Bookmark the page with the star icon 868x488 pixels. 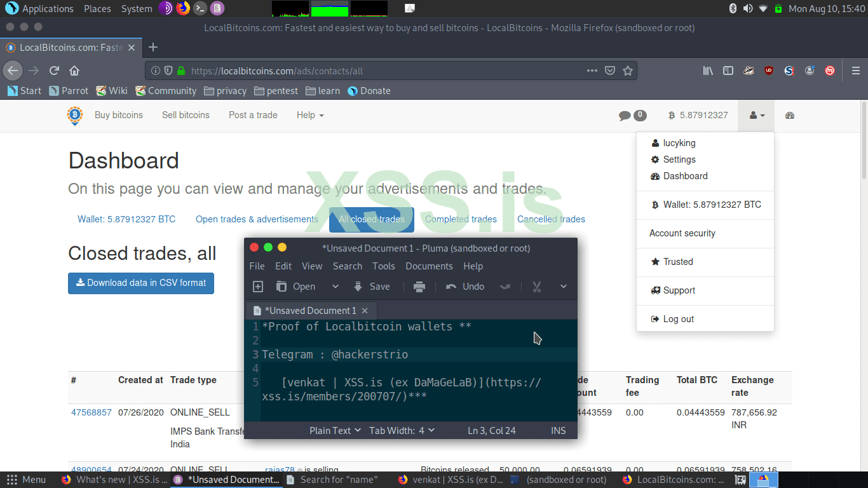[x=627, y=71]
